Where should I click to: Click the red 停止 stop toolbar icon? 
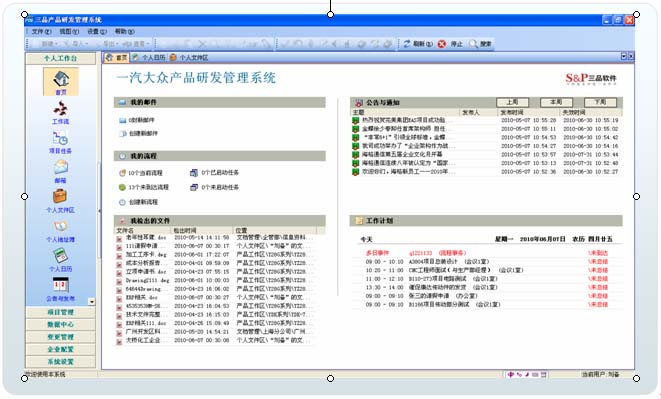(441, 44)
